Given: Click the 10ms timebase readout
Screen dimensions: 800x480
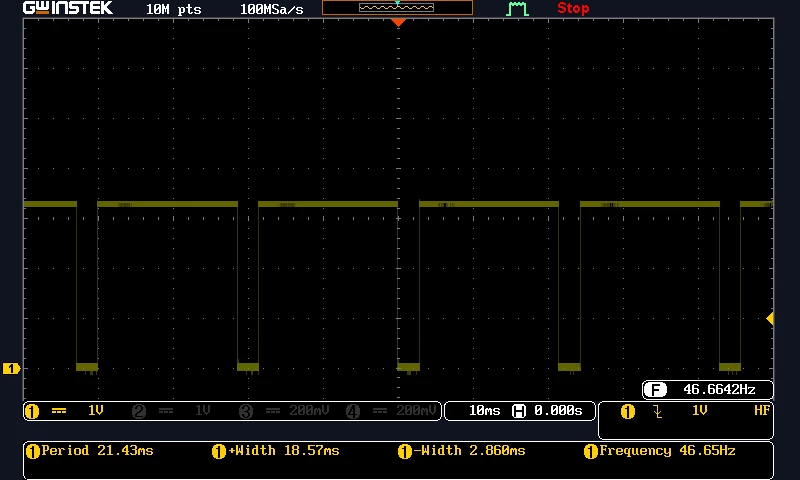Looking at the screenshot, I should pos(484,411).
